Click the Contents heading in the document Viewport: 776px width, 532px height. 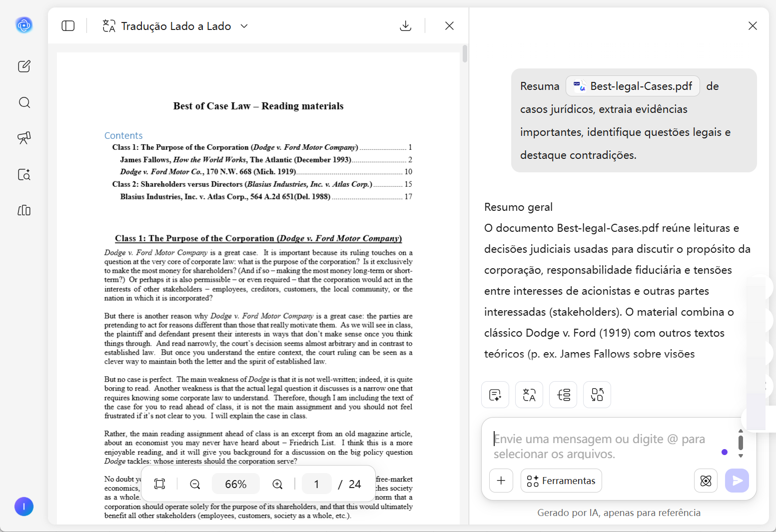(x=123, y=135)
